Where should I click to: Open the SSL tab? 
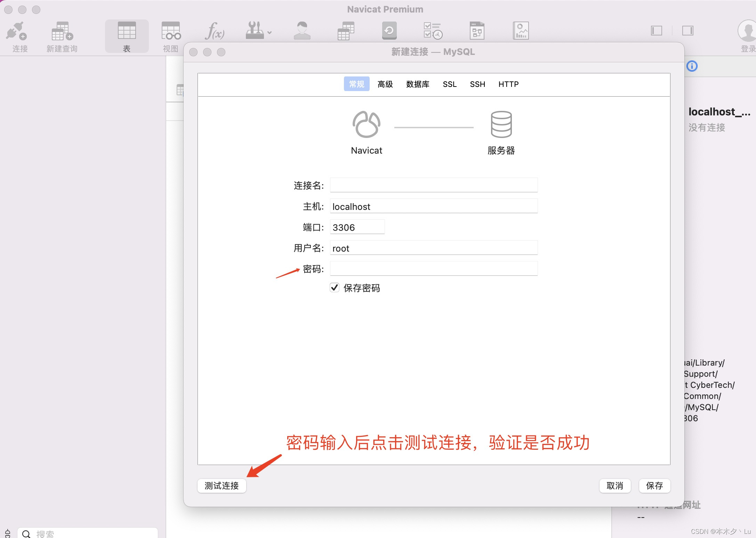(450, 84)
